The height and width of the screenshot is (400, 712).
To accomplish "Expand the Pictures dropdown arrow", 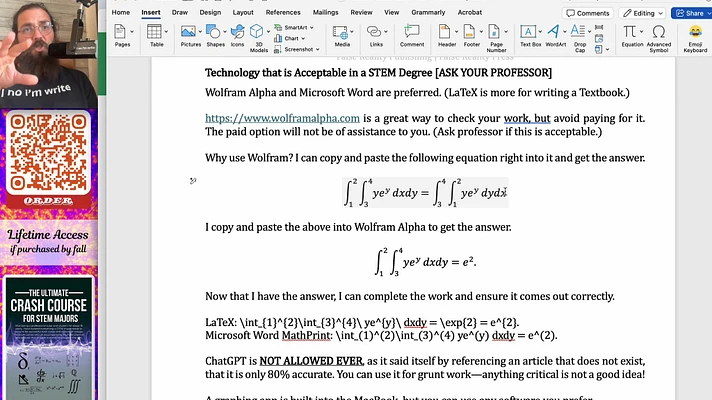I will 200,32.
